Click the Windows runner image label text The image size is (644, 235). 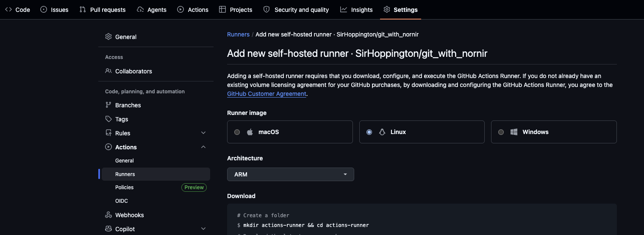click(x=536, y=132)
